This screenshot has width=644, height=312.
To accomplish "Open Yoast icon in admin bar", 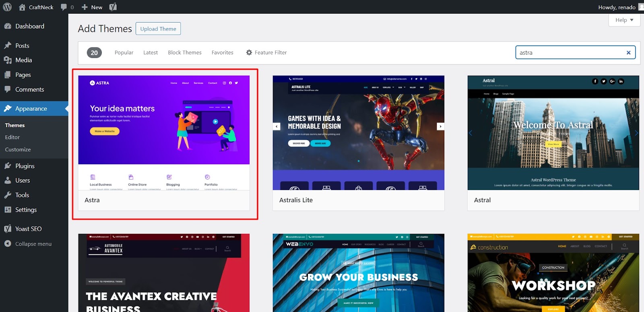I will [x=113, y=7].
